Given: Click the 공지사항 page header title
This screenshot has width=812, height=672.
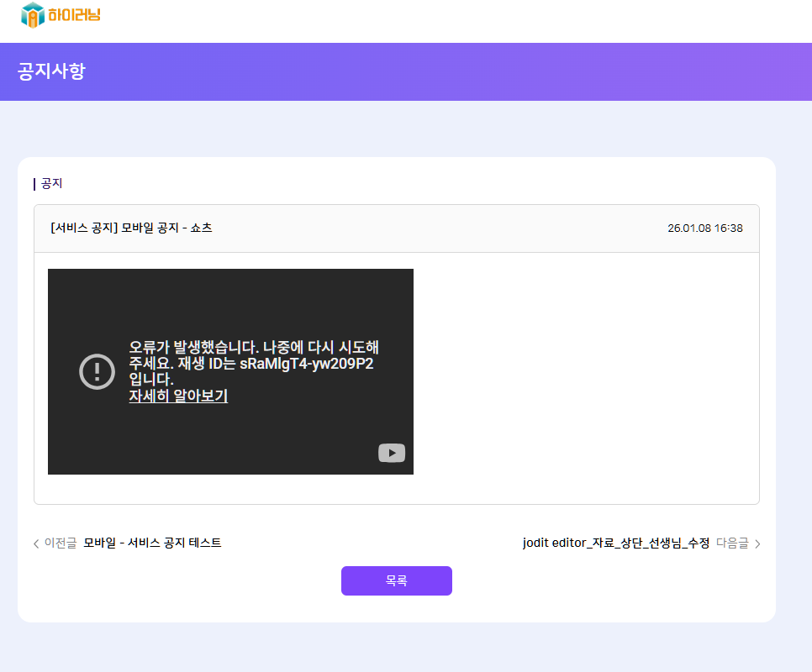Looking at the screenshot, I should click(51, 71).
